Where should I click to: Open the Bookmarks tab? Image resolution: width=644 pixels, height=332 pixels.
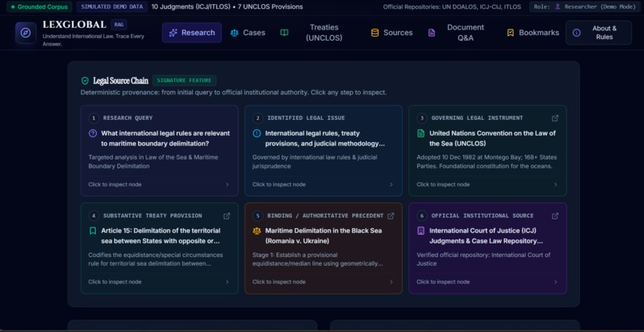pos(533,33)
